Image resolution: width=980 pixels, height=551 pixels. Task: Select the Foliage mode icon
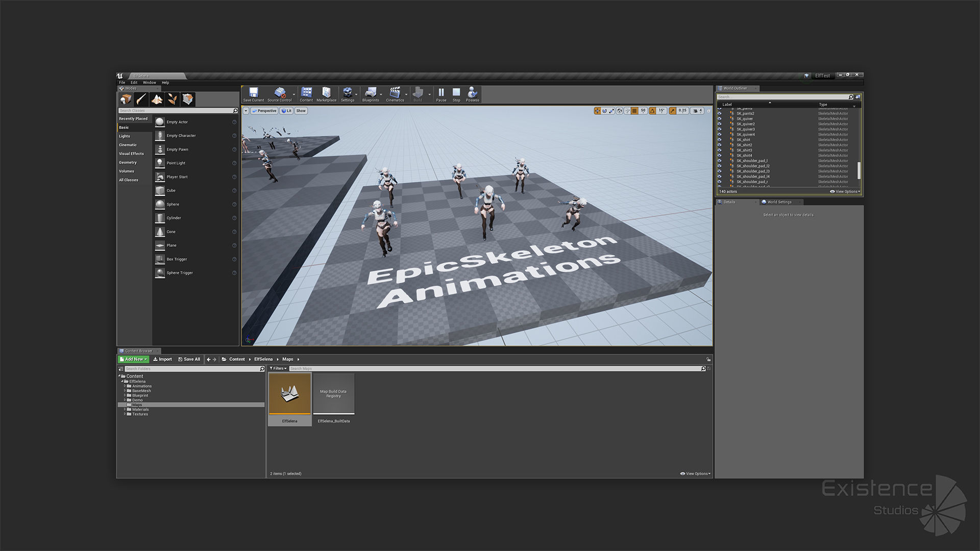pos(173,99)
